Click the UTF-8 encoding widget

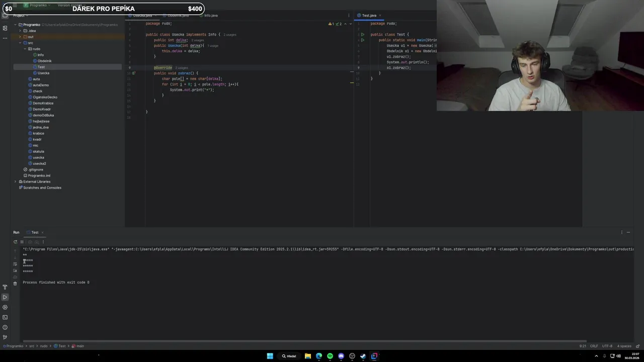[608, 346]
